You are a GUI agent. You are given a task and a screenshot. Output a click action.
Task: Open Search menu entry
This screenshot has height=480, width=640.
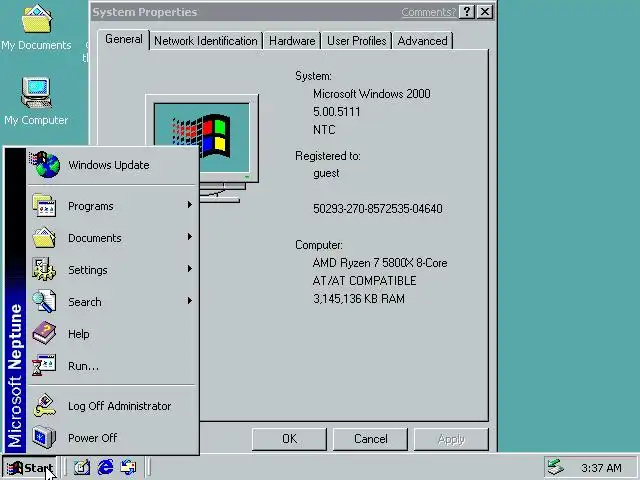click(112, 302)
